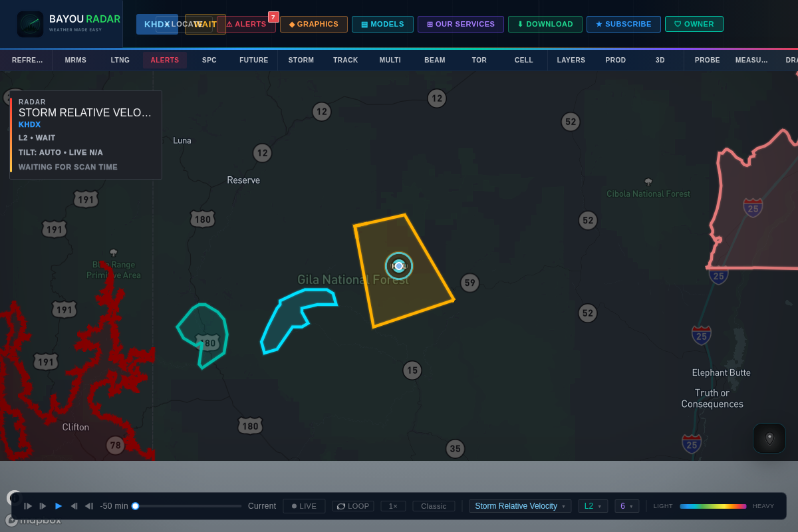Viewport: 798px width, 532px height.
Task: Toggle the SPC outlooks tool
Action: pos(209,60)
